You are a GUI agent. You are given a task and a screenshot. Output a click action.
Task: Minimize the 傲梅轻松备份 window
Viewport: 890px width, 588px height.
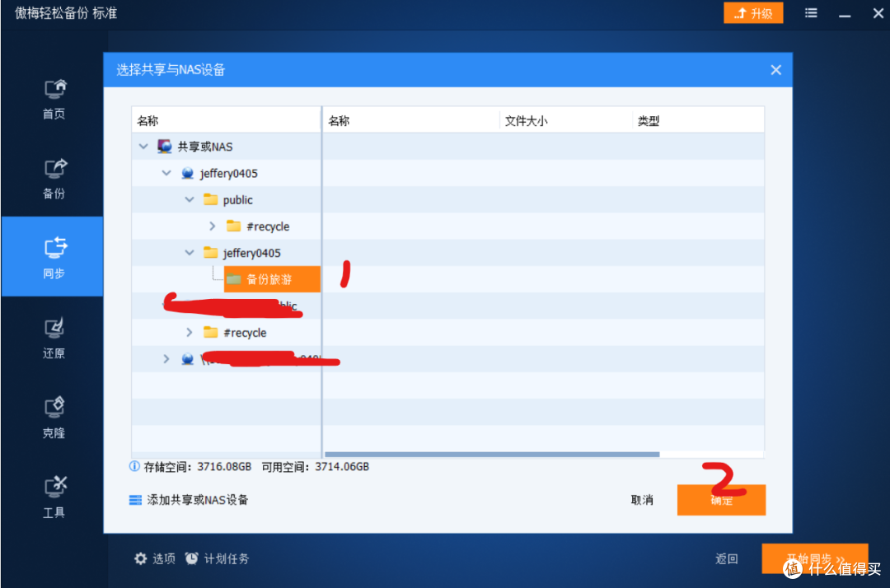point(845,14)
